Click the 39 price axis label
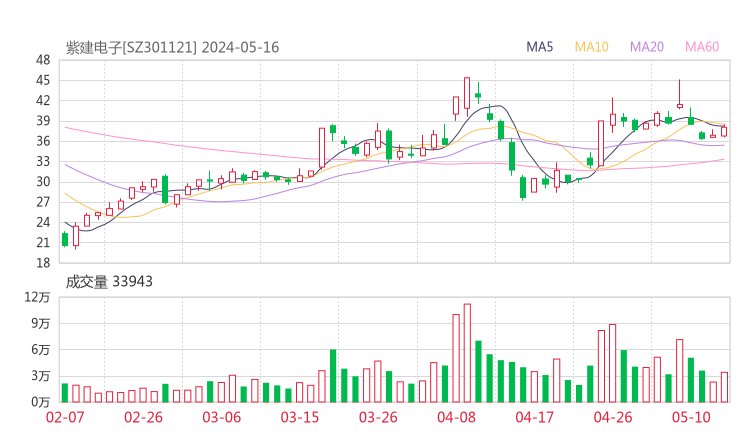Screen dimensions: 740x440 (x=43, y=121)
